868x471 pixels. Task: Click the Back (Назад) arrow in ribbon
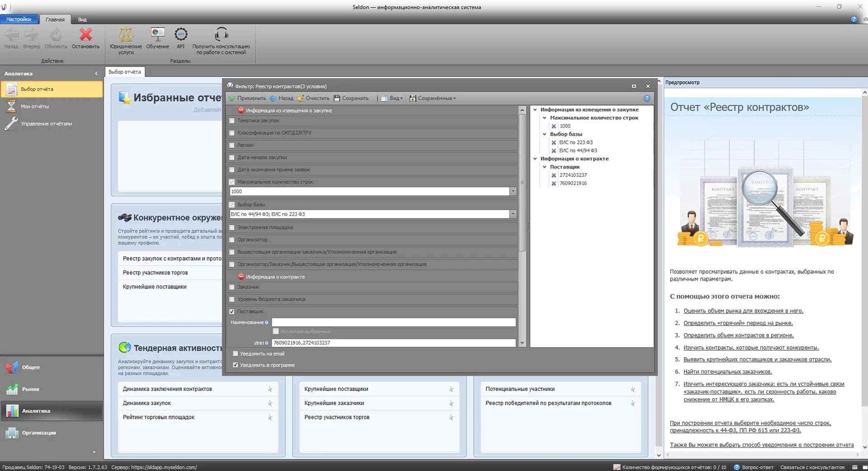(11, 34)
